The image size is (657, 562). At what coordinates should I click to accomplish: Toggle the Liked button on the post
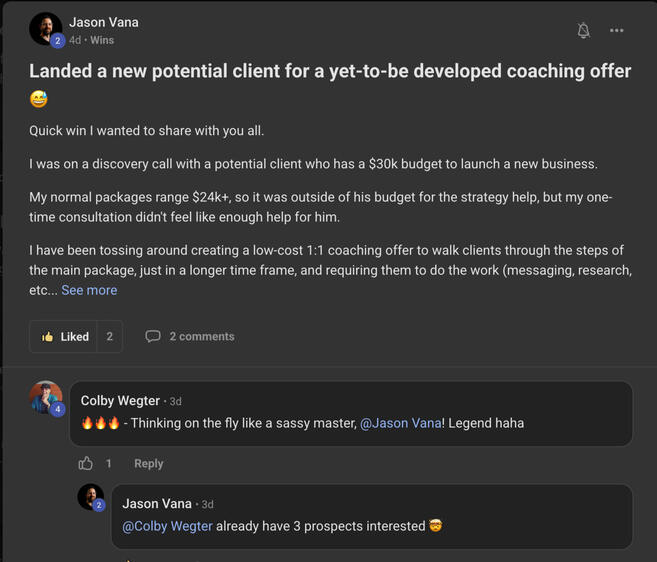[x=65, y=337]
